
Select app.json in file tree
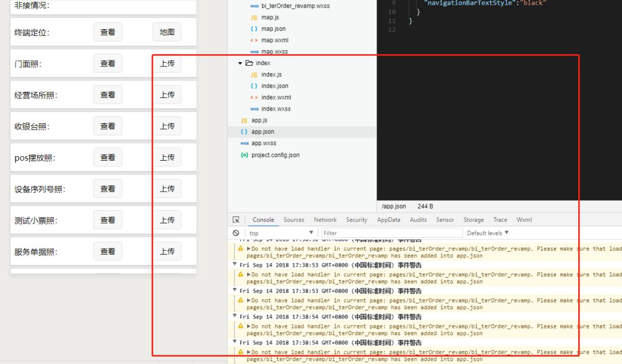point(302,132)
